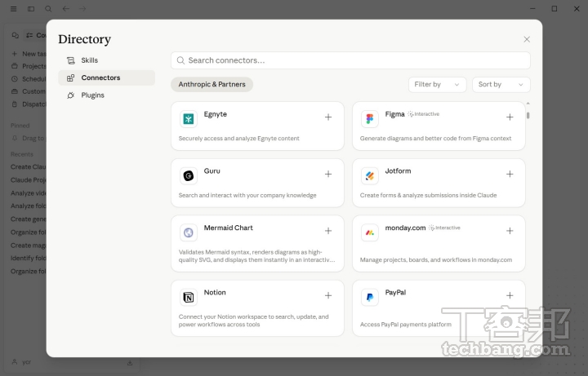
Task: Click 'Manage projects, boards, and workflows' description
Action: (436, 260)
